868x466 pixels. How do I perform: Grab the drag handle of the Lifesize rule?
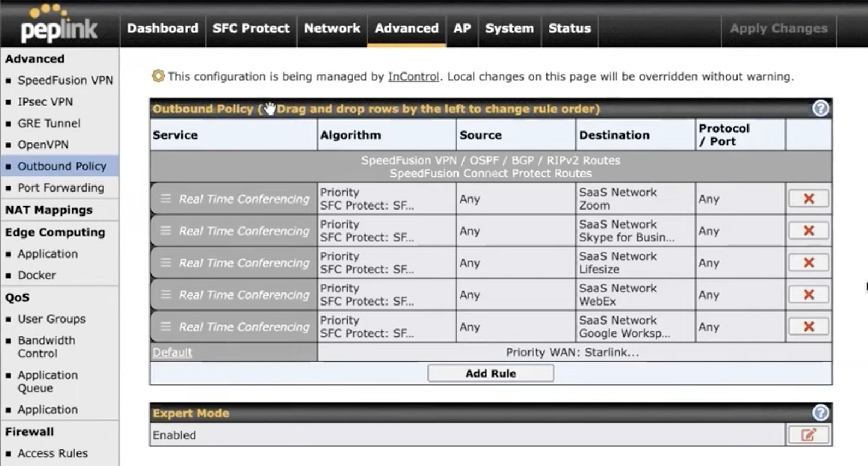pos(166,262)
